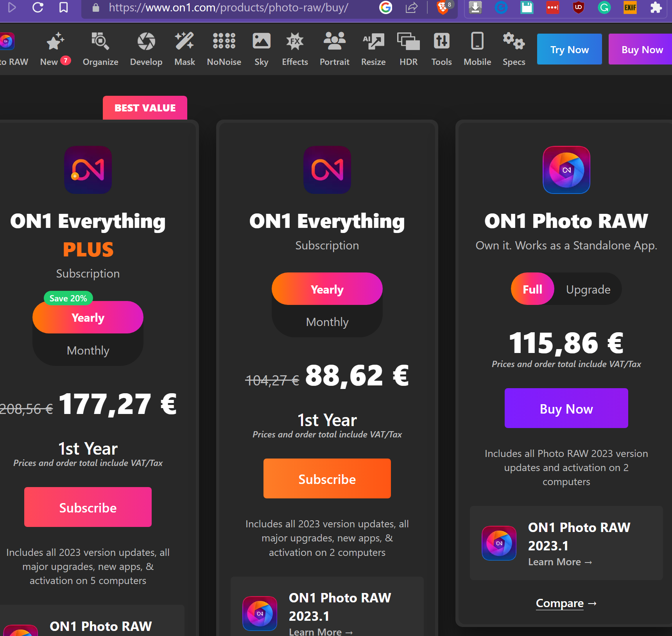Switch ON1 Everything subscription to Monthly
Viewport: 672px width, 636px height.
click(327, 322)
